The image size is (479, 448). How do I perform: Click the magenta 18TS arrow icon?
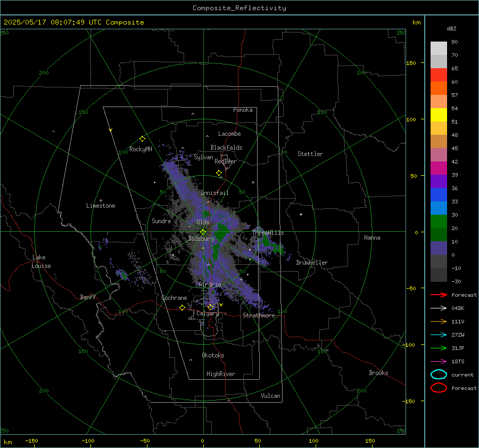click(x=439, y=362)
